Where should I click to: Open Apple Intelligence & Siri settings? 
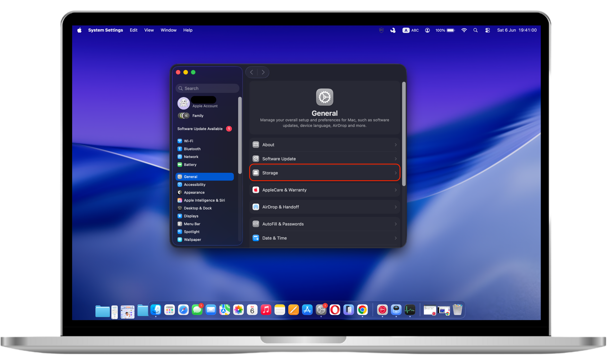(205, 200)
